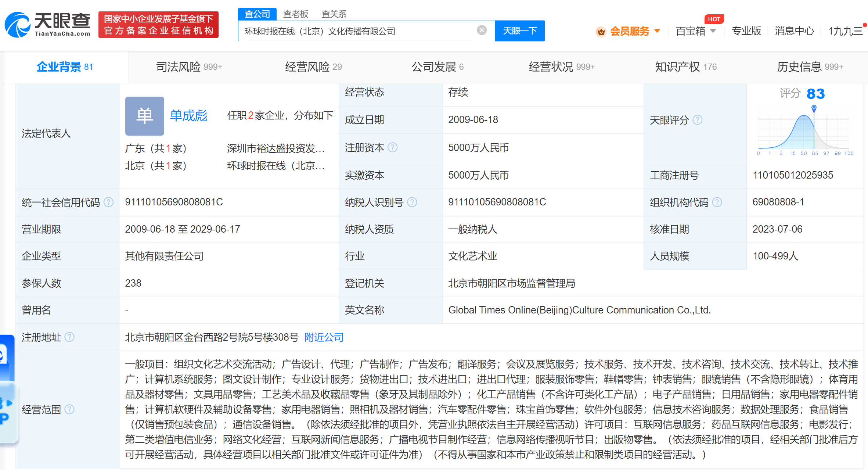The width and height of the screenshot is (868, 470).
Task: Click help icon beside 天眼评分
Action: [x=697, y=120]
